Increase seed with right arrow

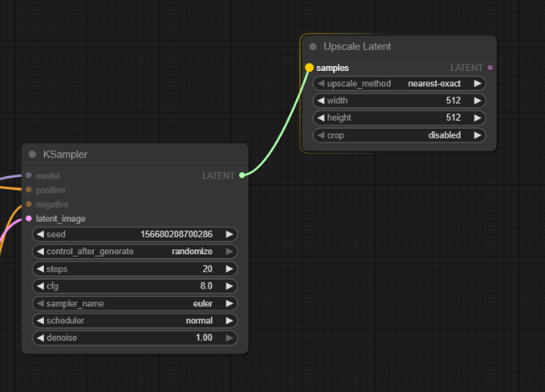pyautogui.click(x=230, y=235)
